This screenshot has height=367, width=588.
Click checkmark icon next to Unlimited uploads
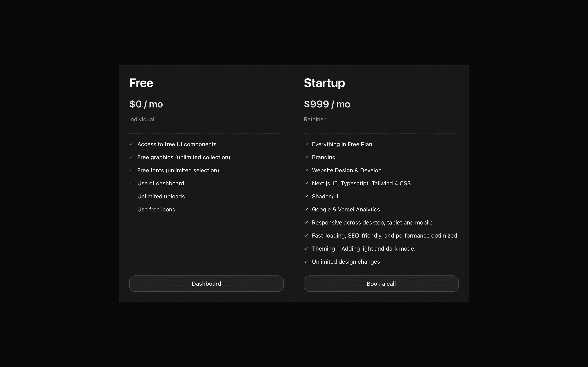pyautogui.click(x=132, y=196)
